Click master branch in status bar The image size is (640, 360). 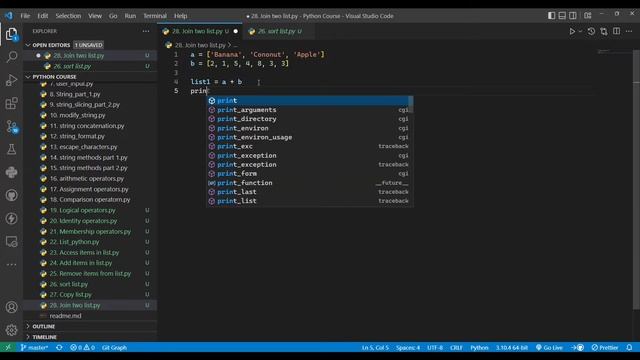(x=34, y=347)
